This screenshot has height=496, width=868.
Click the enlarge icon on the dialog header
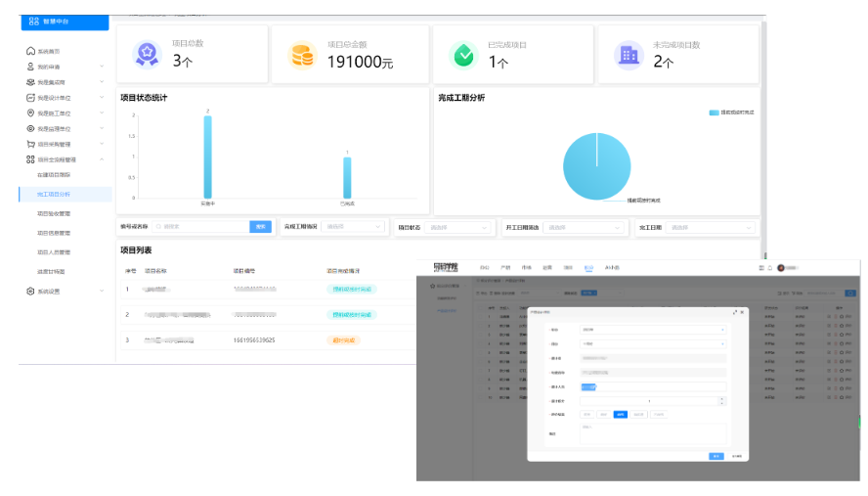(x=735, y=312)
